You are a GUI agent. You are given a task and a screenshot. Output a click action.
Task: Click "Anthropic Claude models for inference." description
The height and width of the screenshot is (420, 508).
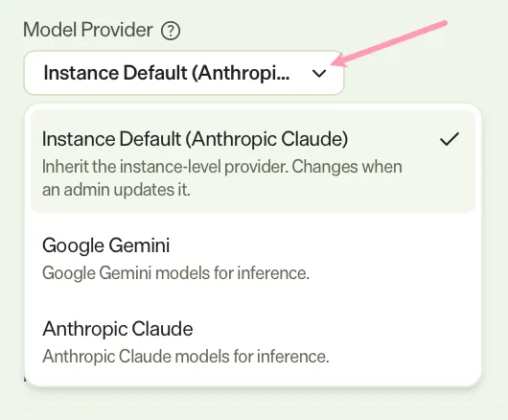coord(186,357)
